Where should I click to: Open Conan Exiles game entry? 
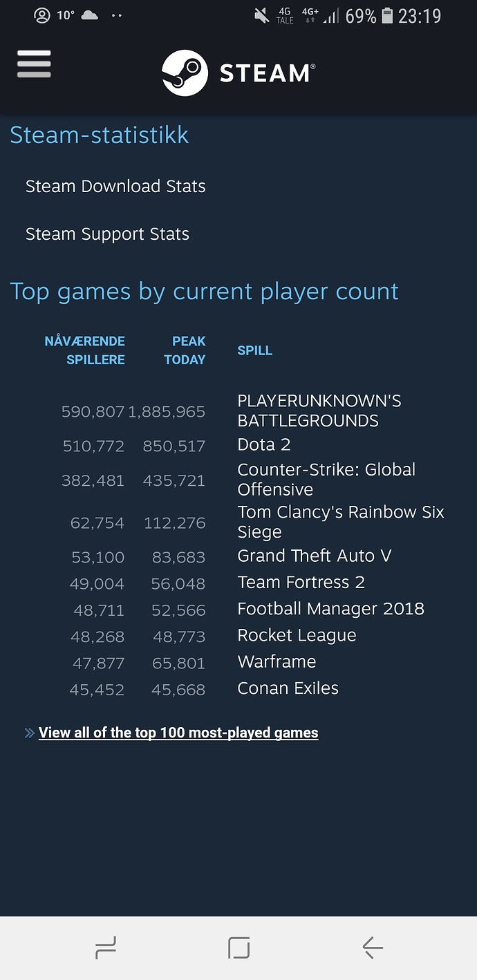pyautogui.click(x=288, y=688)
